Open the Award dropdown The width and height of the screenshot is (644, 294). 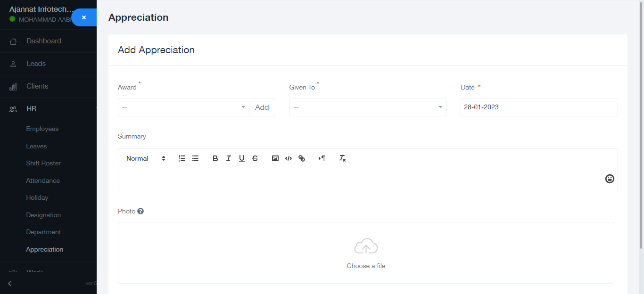pos(183,107)
